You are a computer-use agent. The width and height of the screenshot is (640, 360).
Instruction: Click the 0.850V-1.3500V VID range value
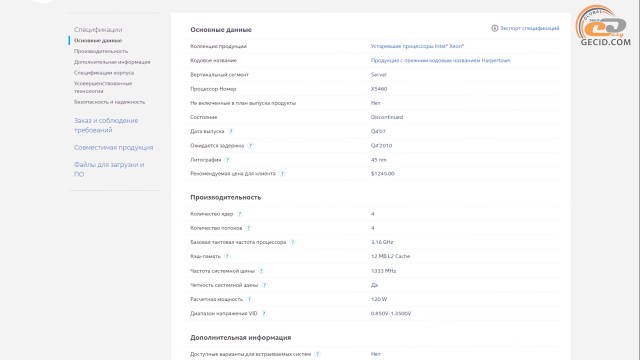tap(391, 313)
